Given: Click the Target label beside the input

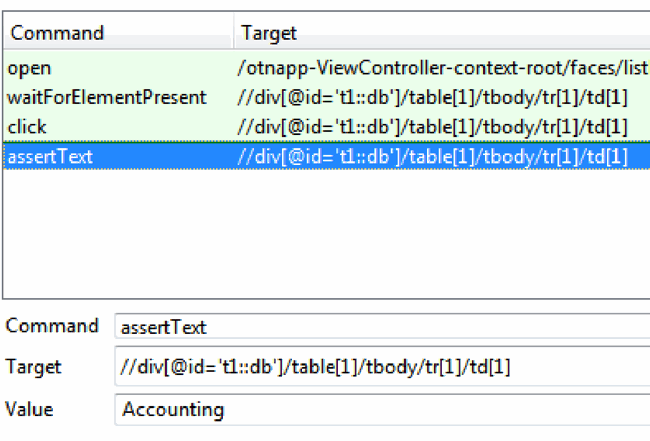Looking at the screenshot, I should coord(34,367).
